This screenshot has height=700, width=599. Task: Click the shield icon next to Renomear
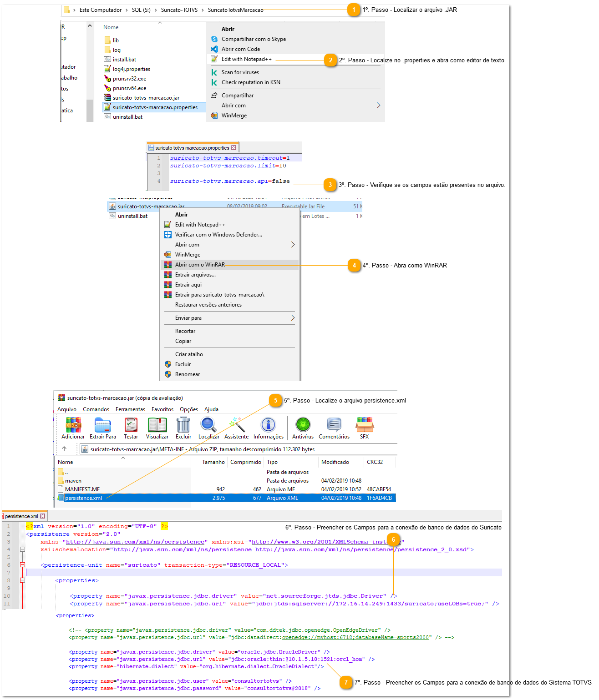click(168, 374)
